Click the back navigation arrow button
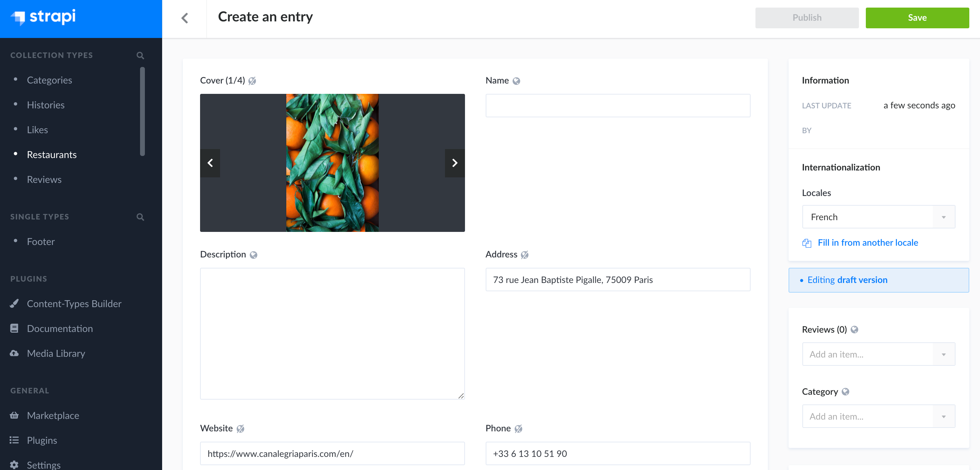The height and width of the screenshot is (470, 980). pos(185,17)
